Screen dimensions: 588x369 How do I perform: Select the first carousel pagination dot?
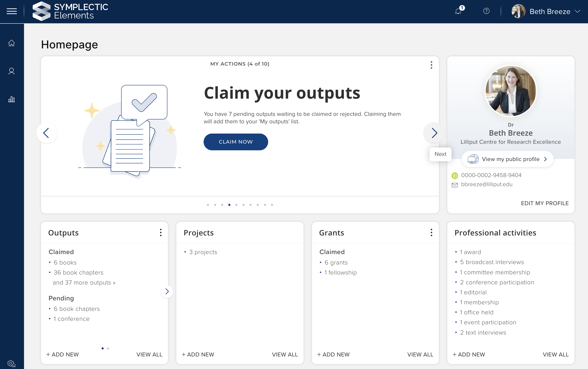pyautogui.click(x=208, y=205)
